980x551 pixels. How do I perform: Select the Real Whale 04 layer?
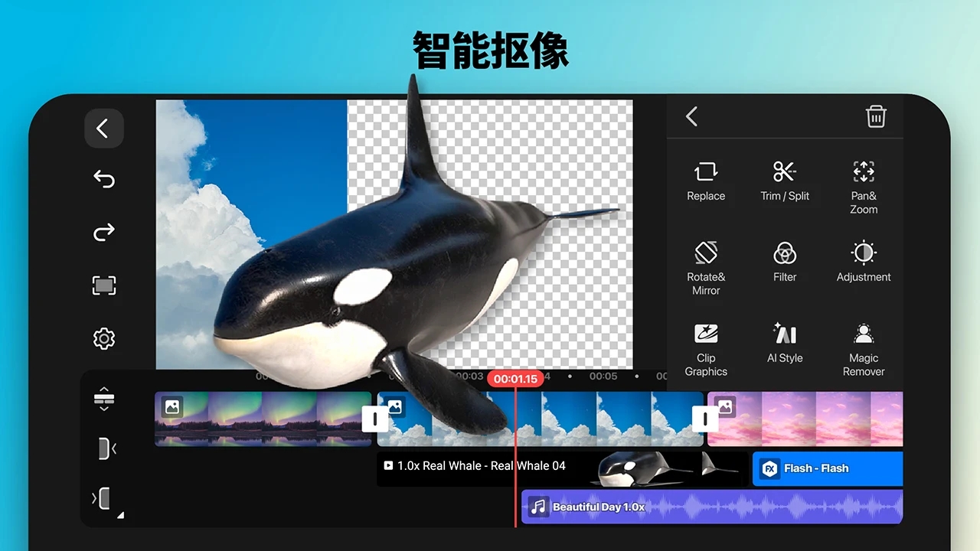coord(562,468)
